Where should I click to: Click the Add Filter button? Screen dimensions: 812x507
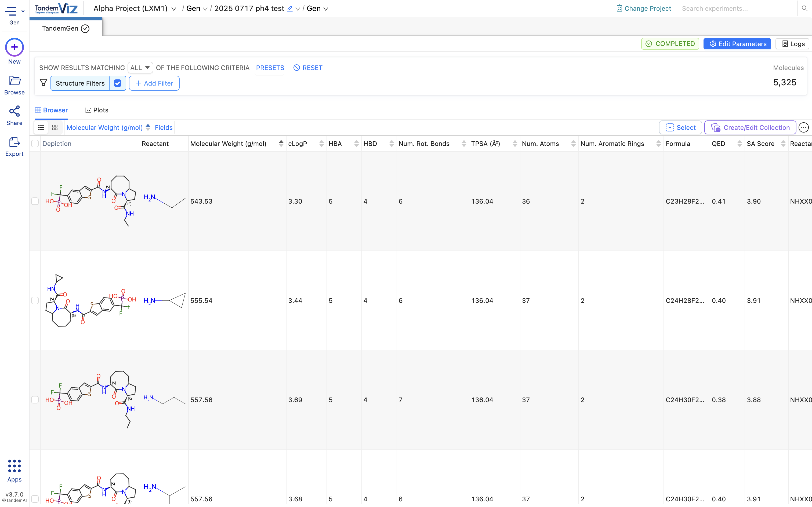click(154, 83)
